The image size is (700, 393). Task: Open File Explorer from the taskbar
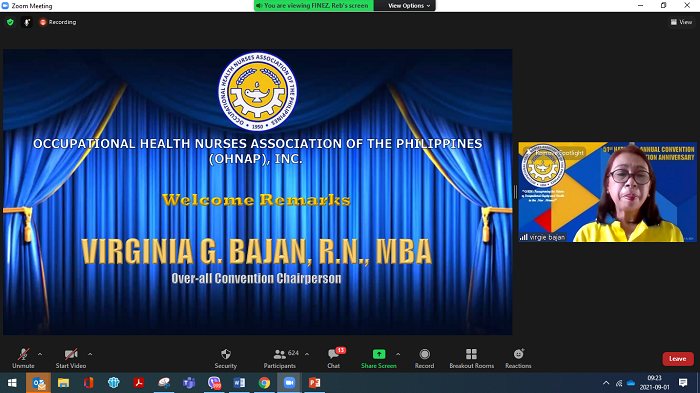click(x=63, y=383)
